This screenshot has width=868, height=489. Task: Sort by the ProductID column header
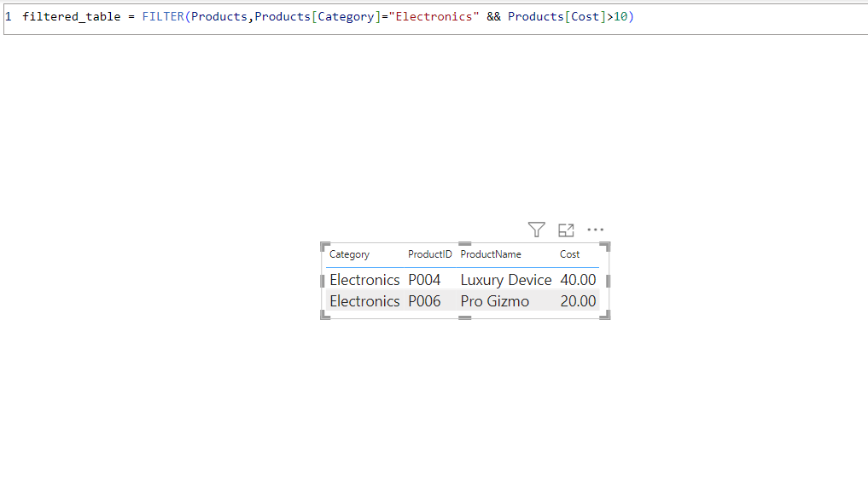click(430, 254)
